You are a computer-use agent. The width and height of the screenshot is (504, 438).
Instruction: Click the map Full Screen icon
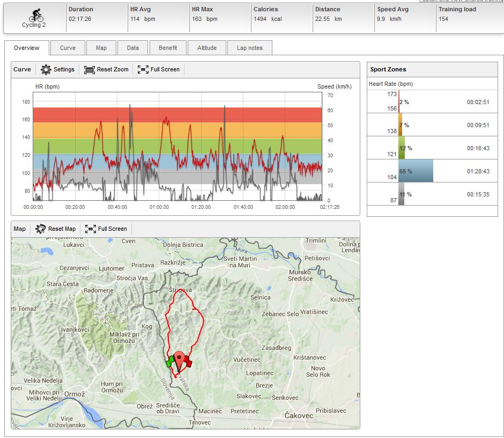[x=91, y=229]
